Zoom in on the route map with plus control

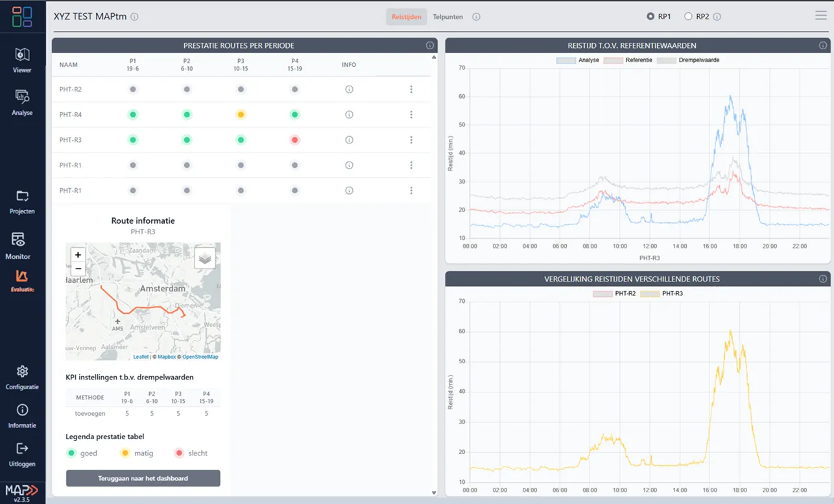coord(77,254)
